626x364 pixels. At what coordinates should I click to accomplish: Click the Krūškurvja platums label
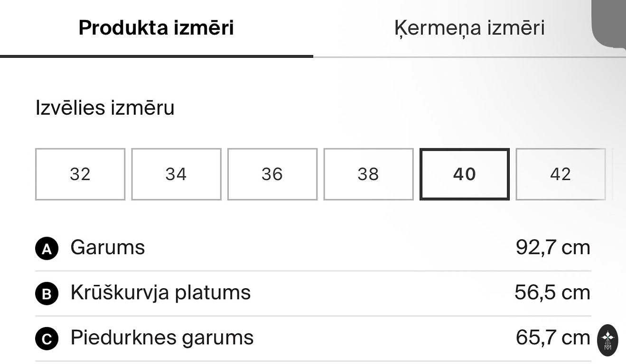click(x=160, y=292)
